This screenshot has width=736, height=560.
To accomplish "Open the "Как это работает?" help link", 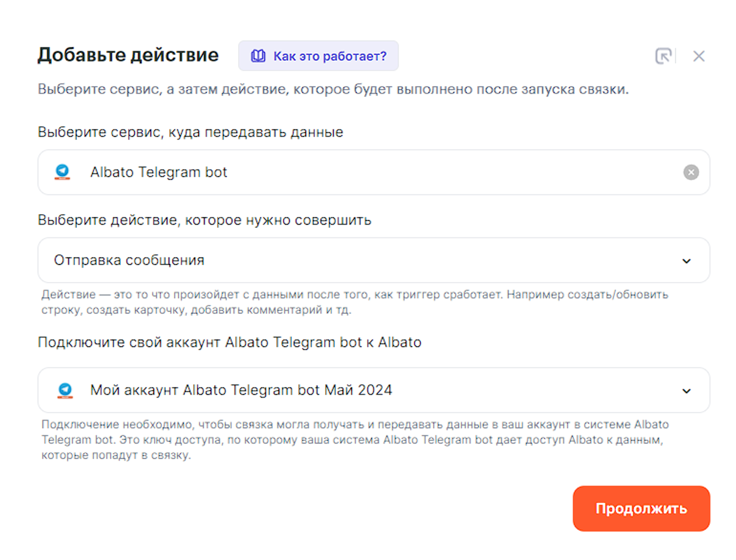I will click(330, 56).
